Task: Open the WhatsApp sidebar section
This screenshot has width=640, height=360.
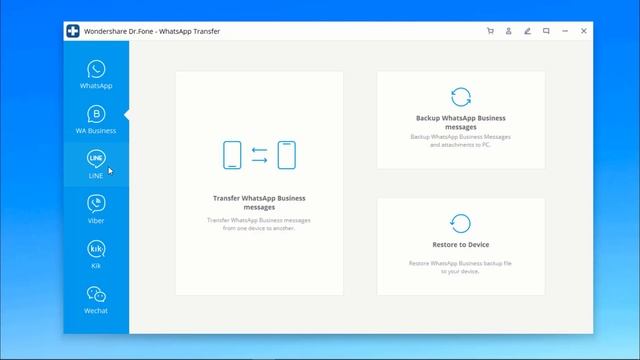Action: (96, 75)
